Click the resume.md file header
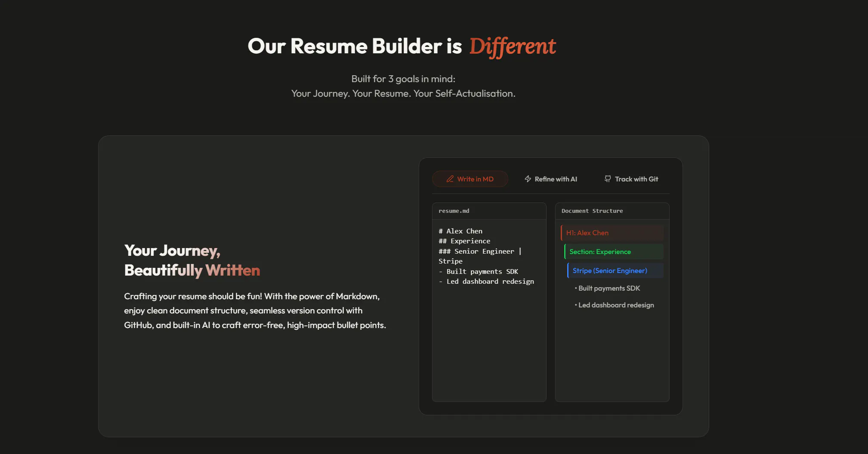 click(x=489, y=211)
